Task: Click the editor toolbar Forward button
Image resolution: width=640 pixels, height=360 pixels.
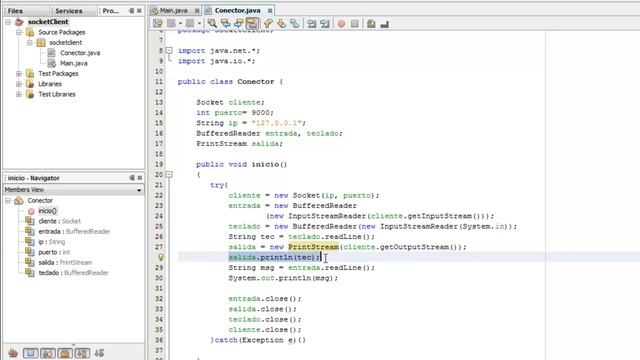Action: point(190,24)
